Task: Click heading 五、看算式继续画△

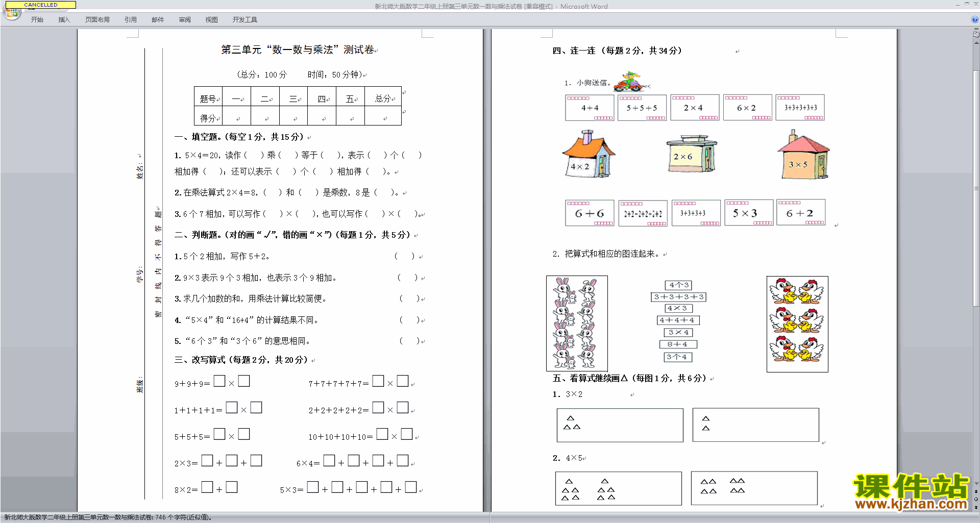Action: pyautogui.click(x=630, y=378)
